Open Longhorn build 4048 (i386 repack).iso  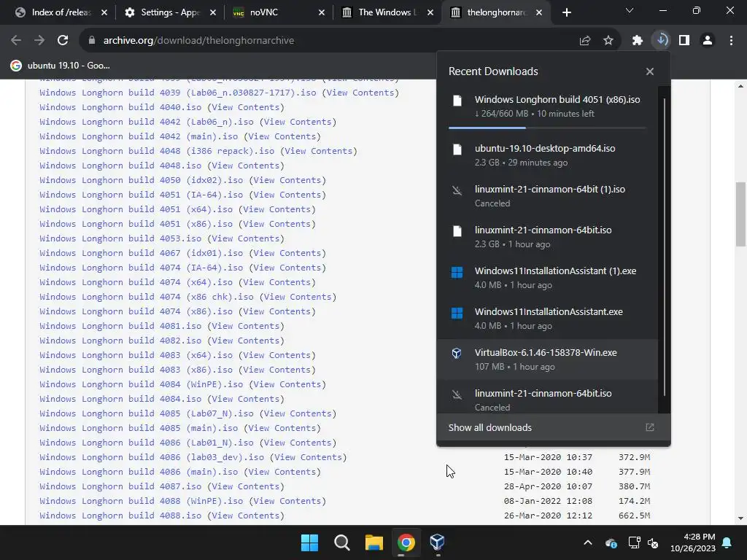pyautogui.click(x=157, y=151)
